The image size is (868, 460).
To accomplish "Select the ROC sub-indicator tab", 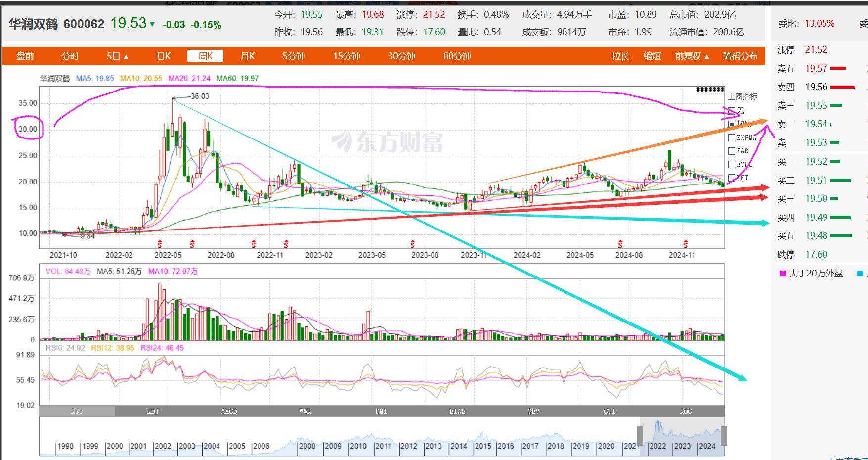I will [x=686, y=411].
